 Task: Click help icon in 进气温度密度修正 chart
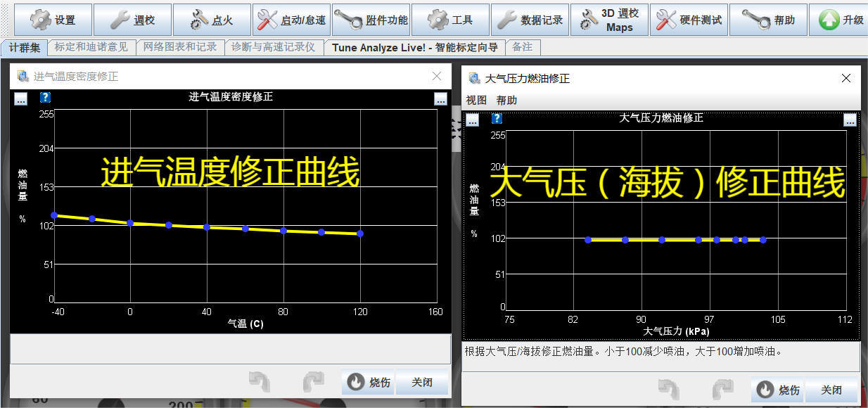click(45, 98)
